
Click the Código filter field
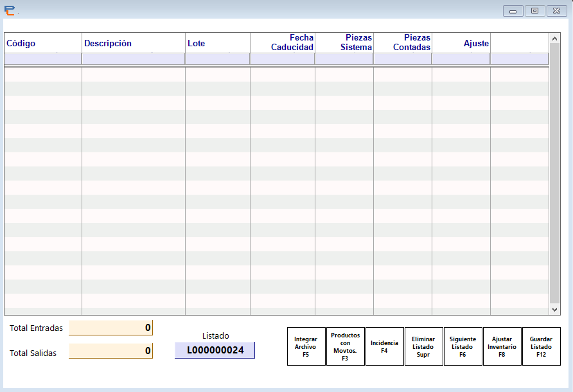pyautogui.click(x=43, y=59)
